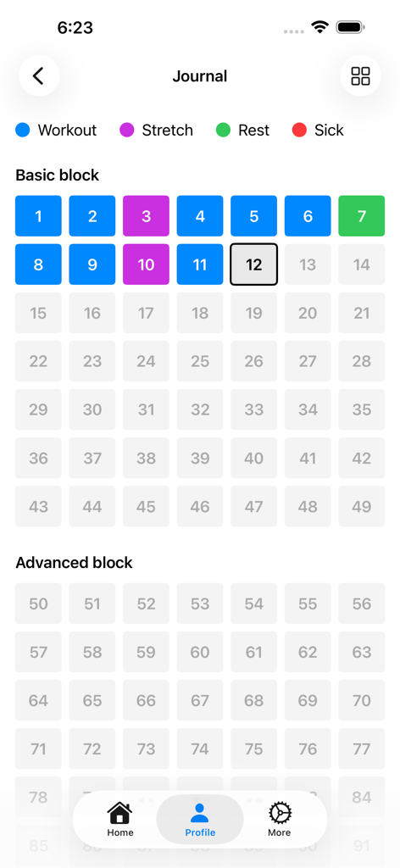
Task: Select day 25 in Basic block
Action: click(x=200, y=361)
